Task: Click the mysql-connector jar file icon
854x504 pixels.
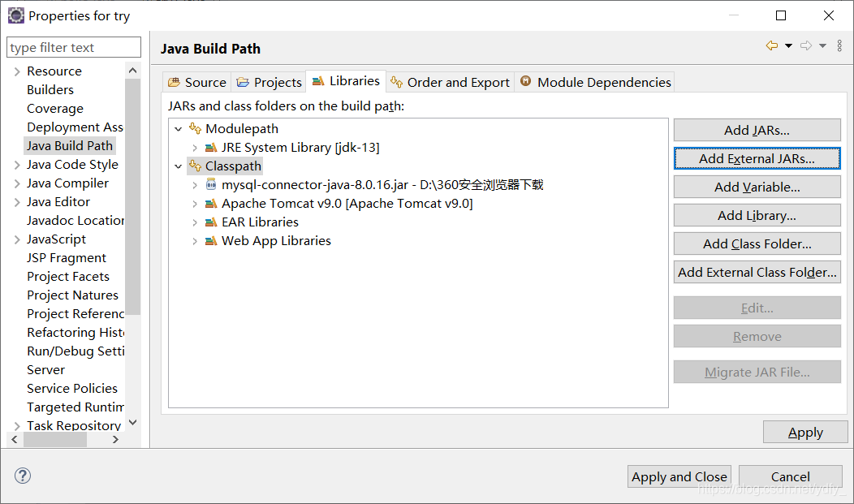Action: click(x=211, y=184)
